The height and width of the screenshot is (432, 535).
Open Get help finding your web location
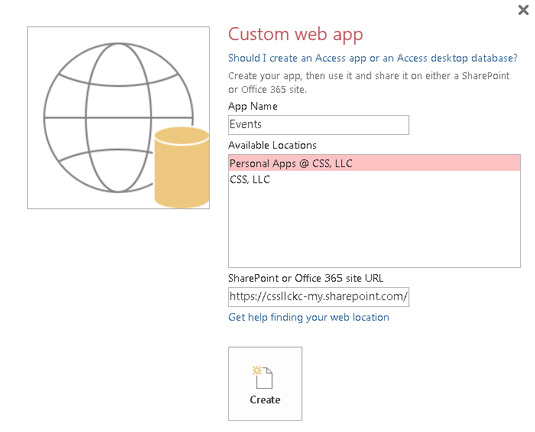(308, 317)
